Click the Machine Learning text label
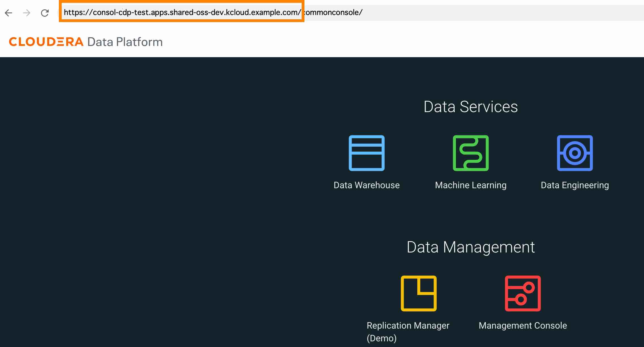The image size is (644, 347). pos(471,185)
